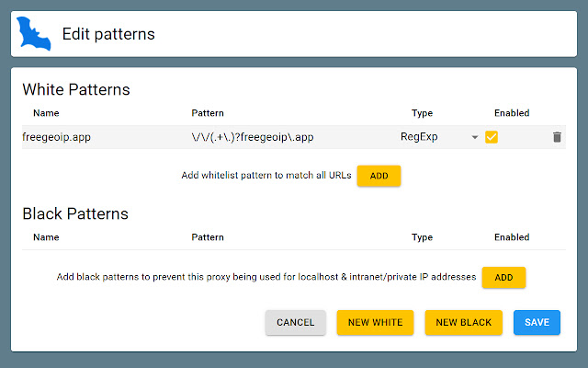Delete the freegeoip.app pattern with trash icon
The width and height of the screenshot is (588, 368).
coord(557,137)
